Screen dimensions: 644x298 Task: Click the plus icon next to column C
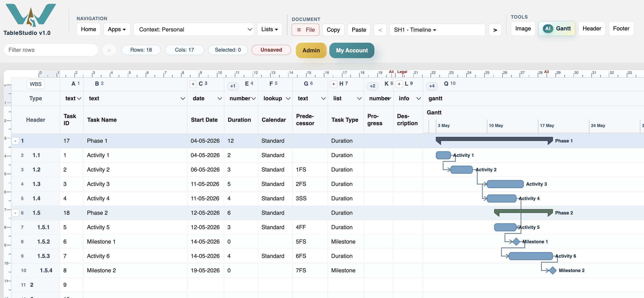[193, 84]
